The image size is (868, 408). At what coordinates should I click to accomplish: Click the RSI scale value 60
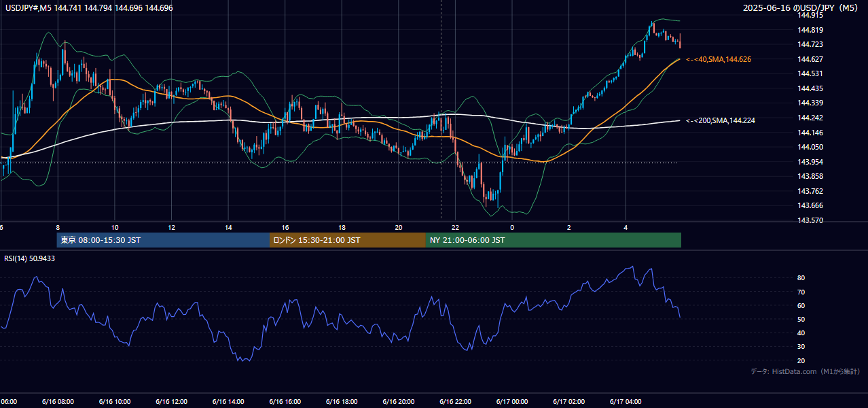click(801, 305)
